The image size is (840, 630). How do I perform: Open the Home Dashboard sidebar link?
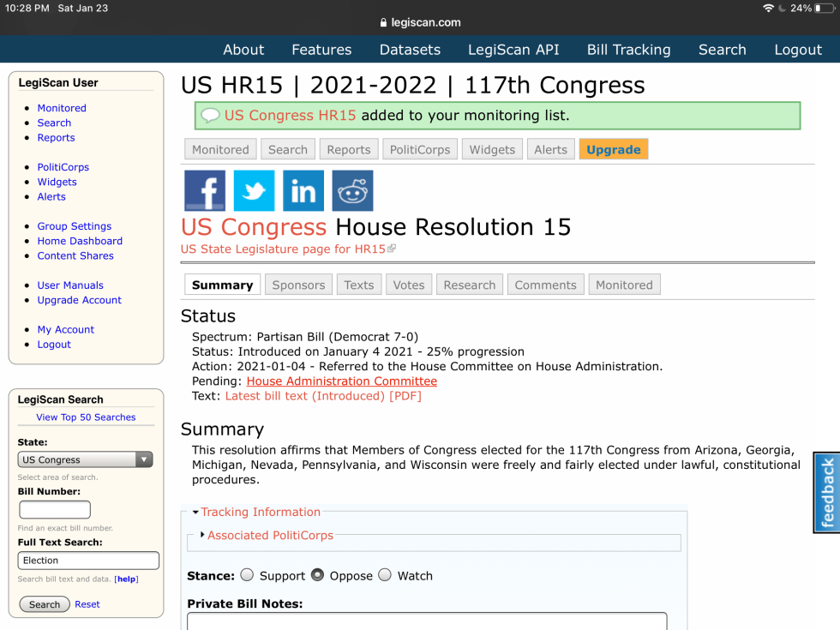80,241
